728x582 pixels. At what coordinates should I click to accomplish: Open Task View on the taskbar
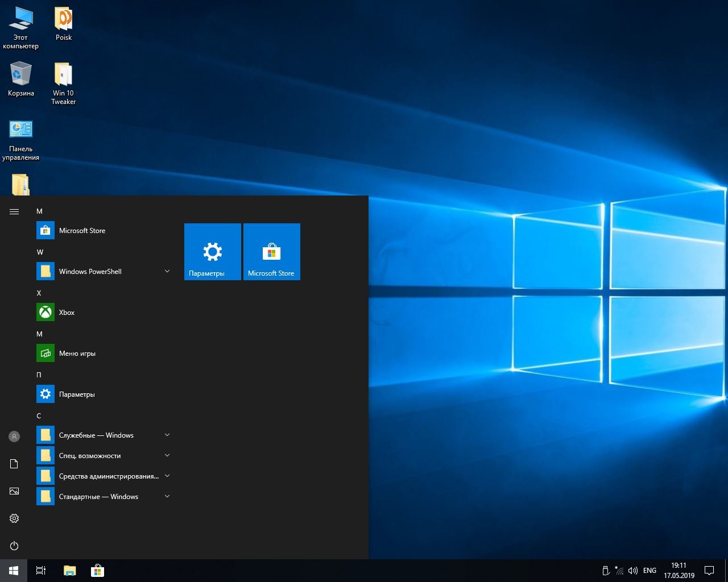pos(41,571)
